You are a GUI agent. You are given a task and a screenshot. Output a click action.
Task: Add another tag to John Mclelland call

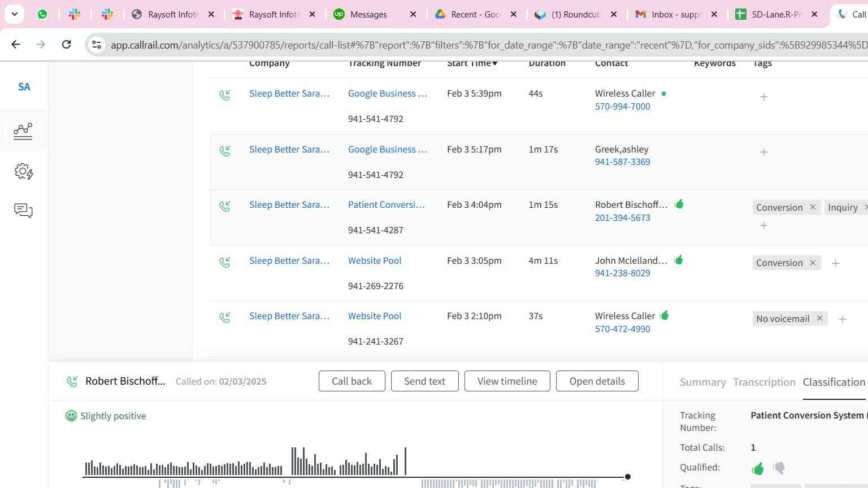pos(835,263)
